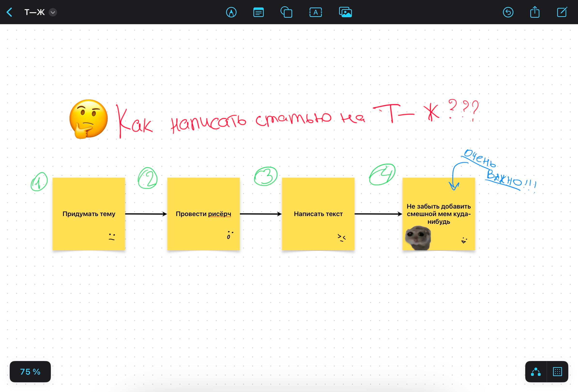Toggle connector lines mode
The width and height of the screenshot is (578, 392).
point(536,372)
